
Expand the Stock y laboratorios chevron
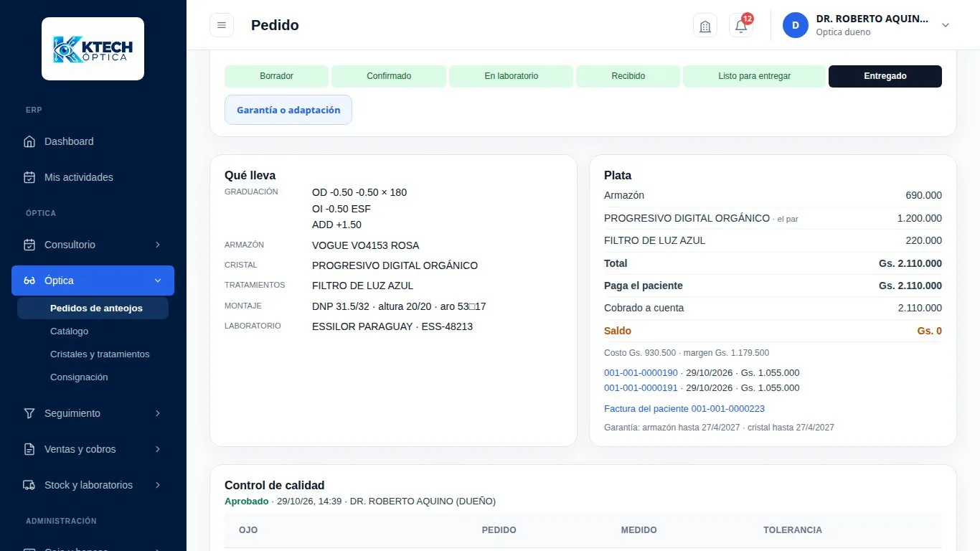[x=158, y=485]
